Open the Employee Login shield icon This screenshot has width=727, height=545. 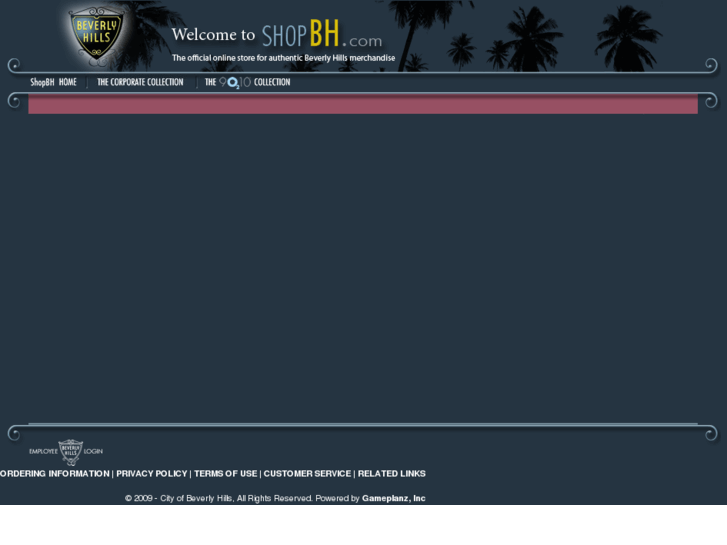click(70, 452)
